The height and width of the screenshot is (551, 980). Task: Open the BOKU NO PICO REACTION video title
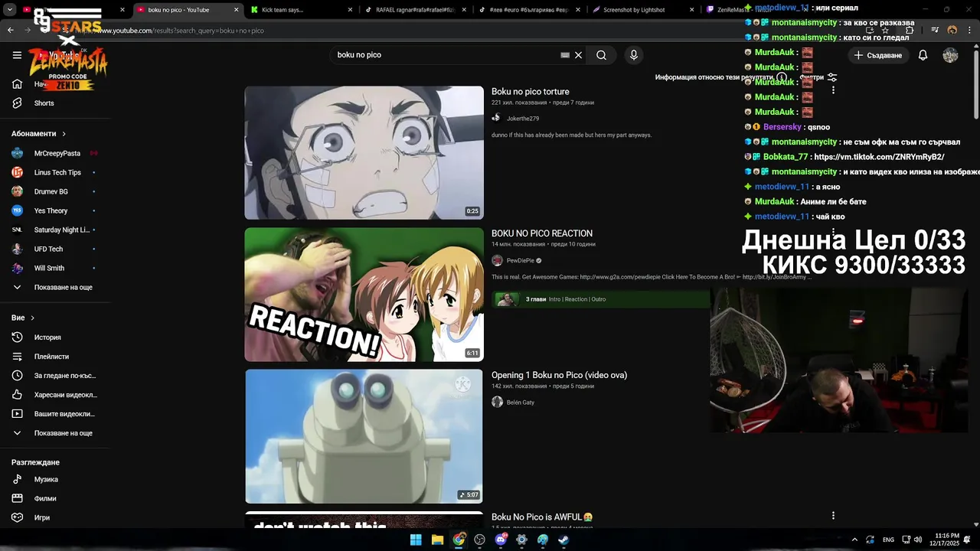coord(542,233)
